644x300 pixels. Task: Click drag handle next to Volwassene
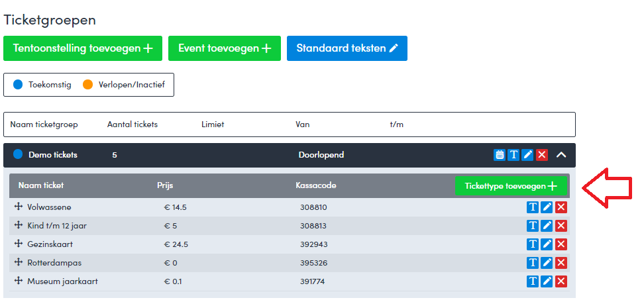(x=19, y=207)
